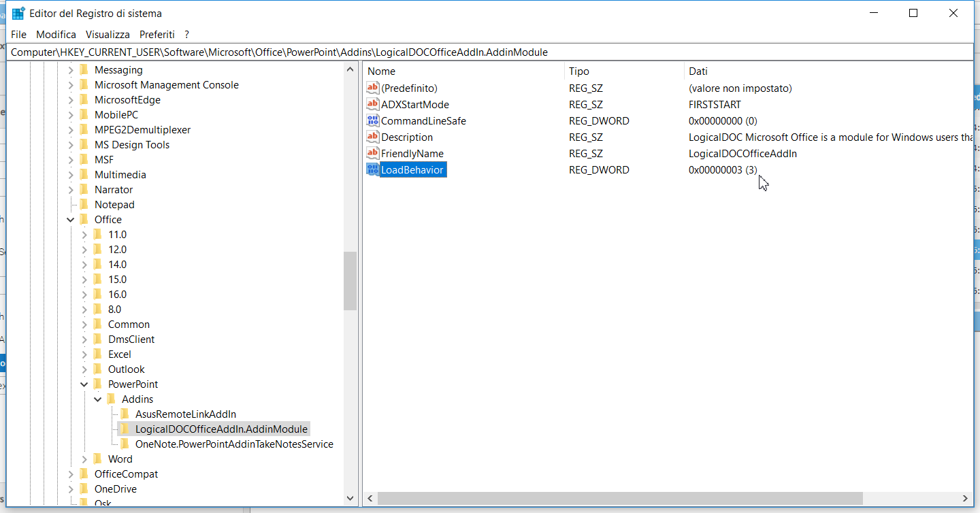The image size is (980, 513).
Task: Open the Modifica menu
Action: point(56,34)
